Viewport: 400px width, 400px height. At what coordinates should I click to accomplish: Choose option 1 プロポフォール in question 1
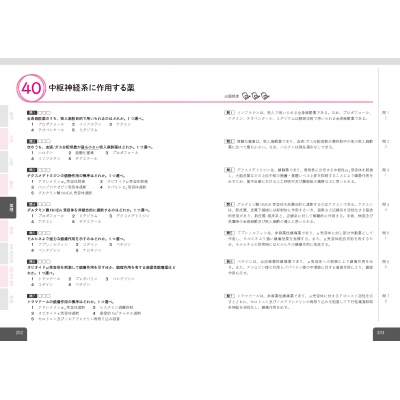[x=48, y=124]
